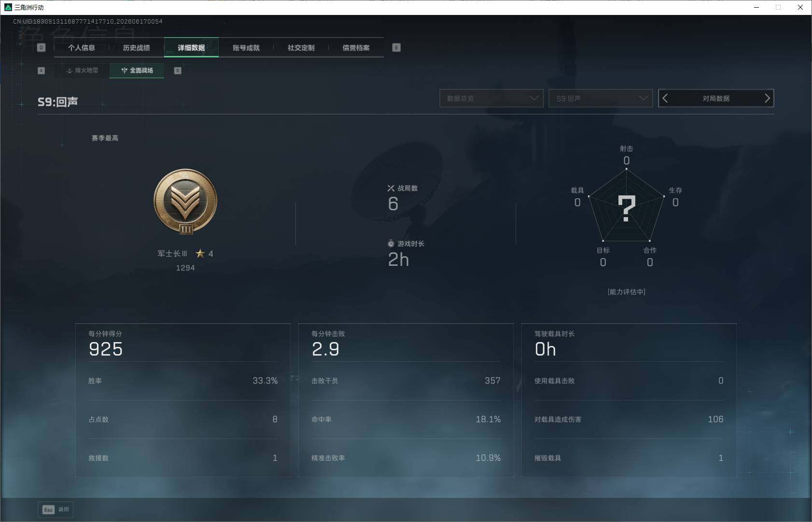Click the 赛季最高 label
This screenshot has height=522, width=812.
coord(105,138)
